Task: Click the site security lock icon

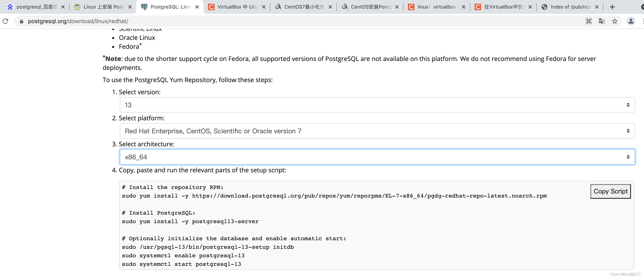Action: click(x=22, y=21)
